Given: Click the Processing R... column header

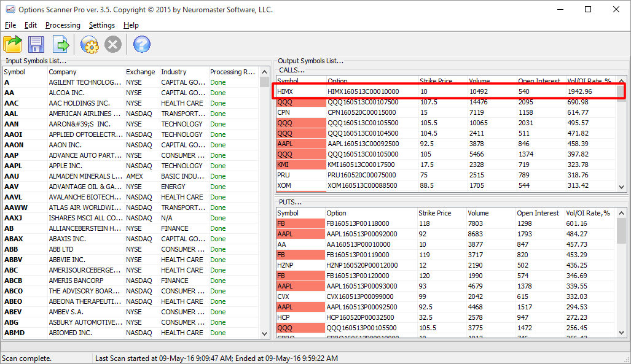Looking at the screenshot, I should (x=233, y=72).
